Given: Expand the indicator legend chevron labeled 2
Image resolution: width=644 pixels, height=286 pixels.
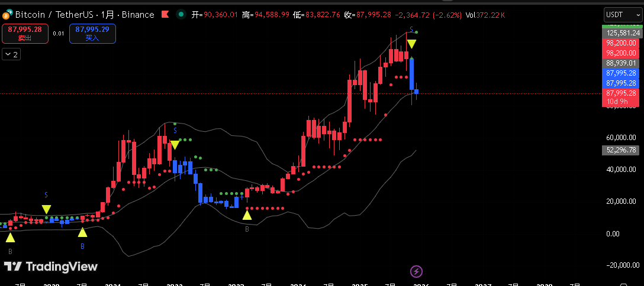Looking at the screenshot, I should point(11,54).
